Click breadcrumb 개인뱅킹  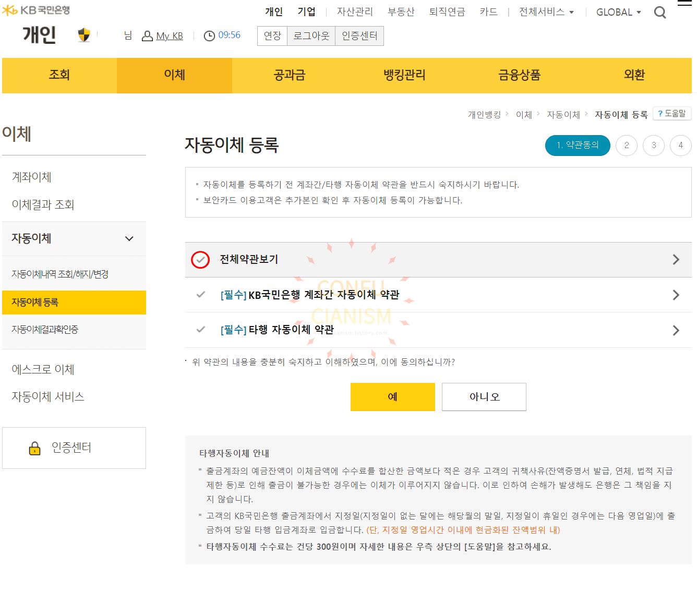(x=484, y=115)
